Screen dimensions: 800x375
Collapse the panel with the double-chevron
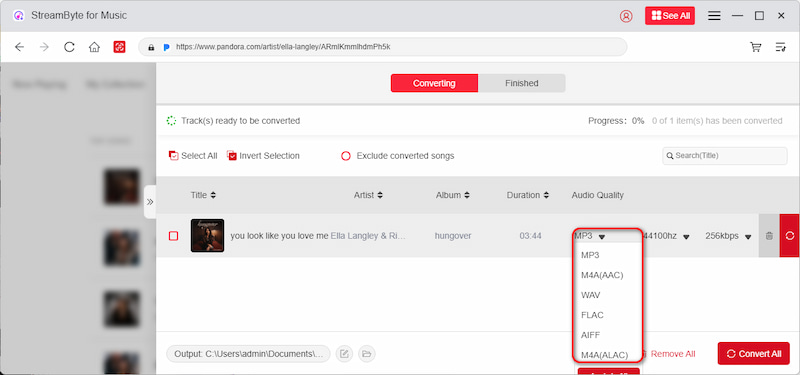click(x=150, y=202)
